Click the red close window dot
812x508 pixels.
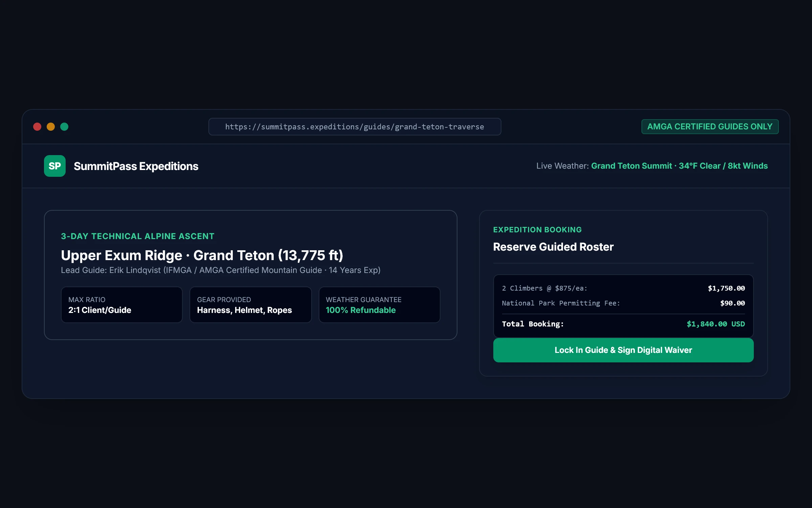coord(37,127)
